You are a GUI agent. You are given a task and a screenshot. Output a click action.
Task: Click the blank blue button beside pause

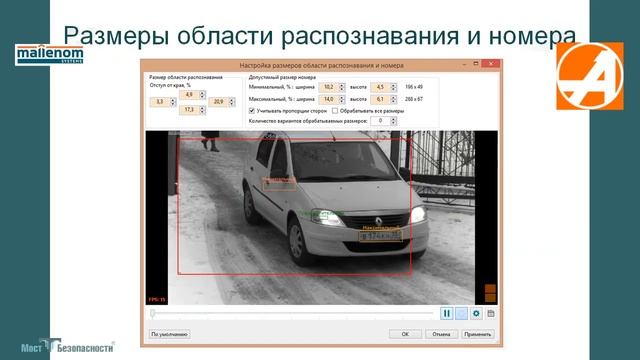coord(461,313)
